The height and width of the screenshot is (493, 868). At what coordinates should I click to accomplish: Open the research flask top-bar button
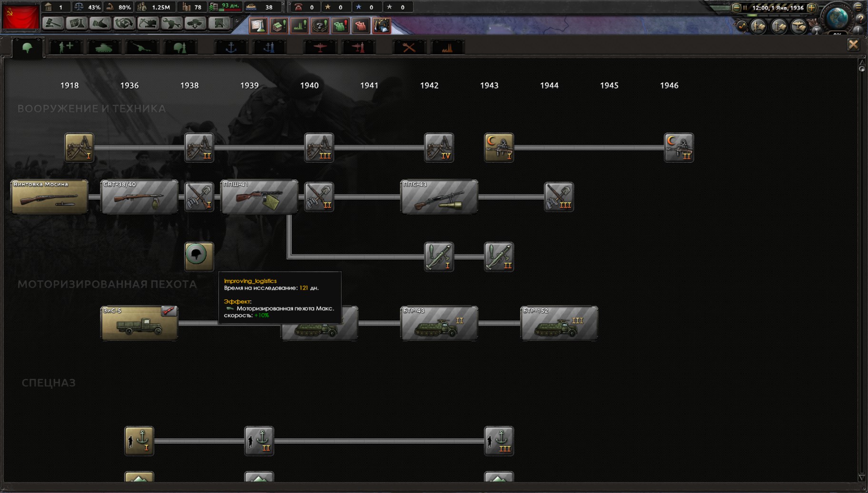click(77, 23)
